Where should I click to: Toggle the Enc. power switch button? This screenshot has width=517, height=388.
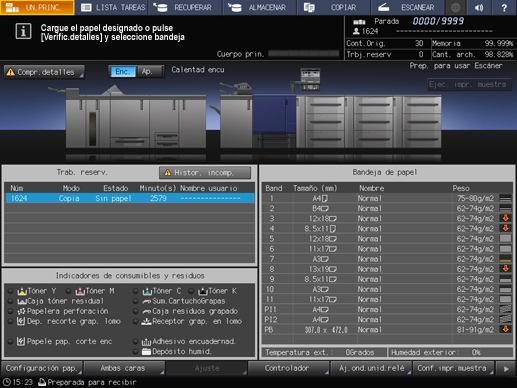point(123,71)
